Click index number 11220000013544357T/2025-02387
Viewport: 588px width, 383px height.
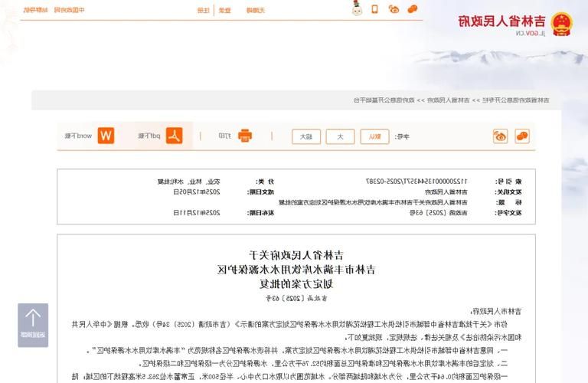[416, 182]
